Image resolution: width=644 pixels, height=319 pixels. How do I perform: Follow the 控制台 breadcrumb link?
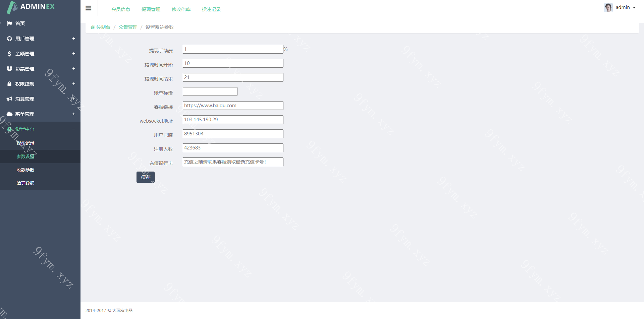(103, 27)
